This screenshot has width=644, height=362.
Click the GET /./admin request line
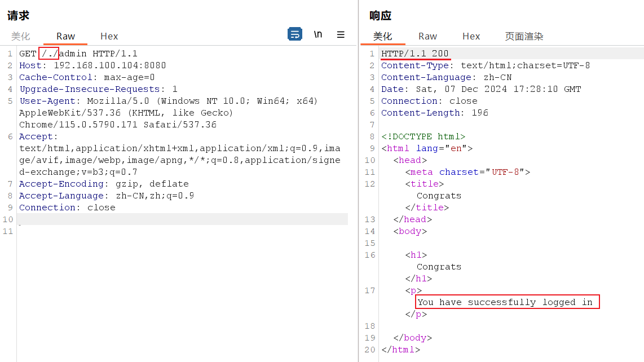(x=78, y=54)
